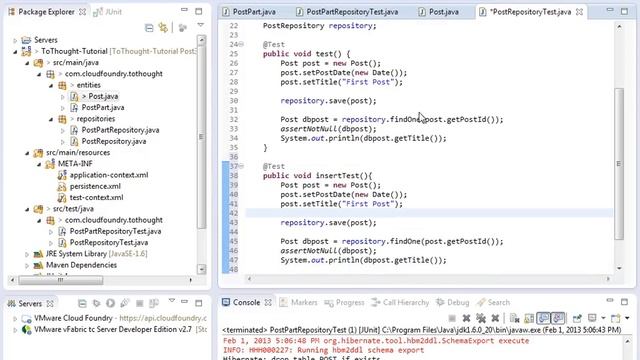The width and height of the screenshot is (640, 360).
Task: Open Package Explorer view menu arrow
Action: (x=200, y=25)
